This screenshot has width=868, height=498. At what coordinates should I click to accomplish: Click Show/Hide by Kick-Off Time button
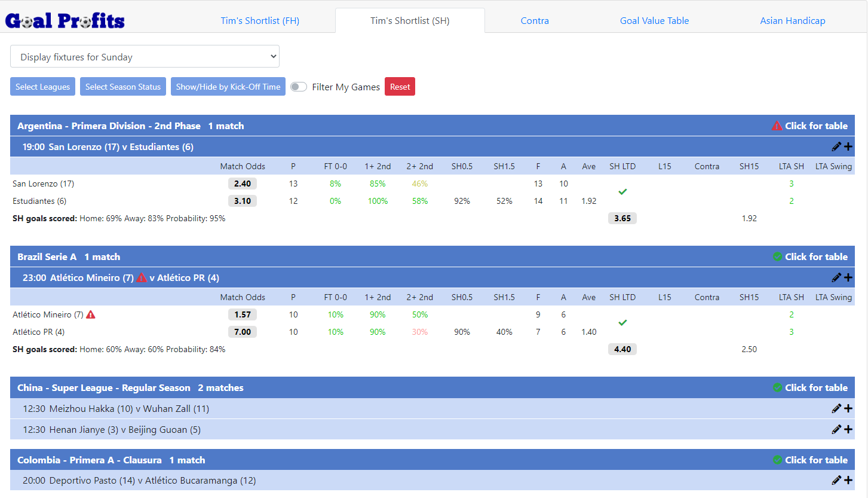[228, 87]
